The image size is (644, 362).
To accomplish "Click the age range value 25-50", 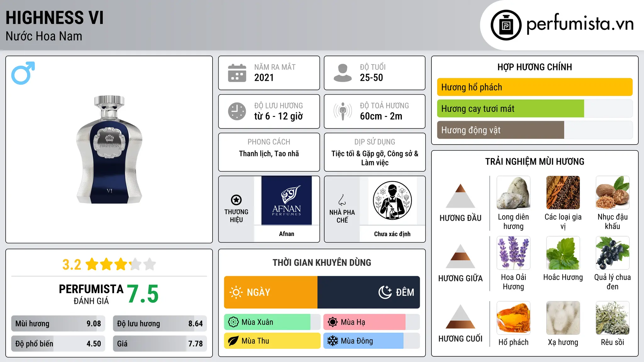I will (x=371, y=78).
